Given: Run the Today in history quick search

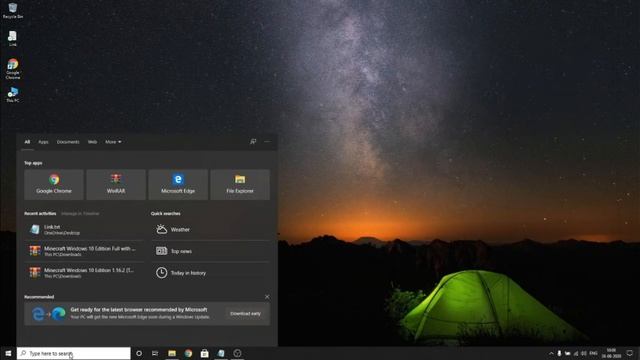Looking at the screenshot, I should 211,273.
